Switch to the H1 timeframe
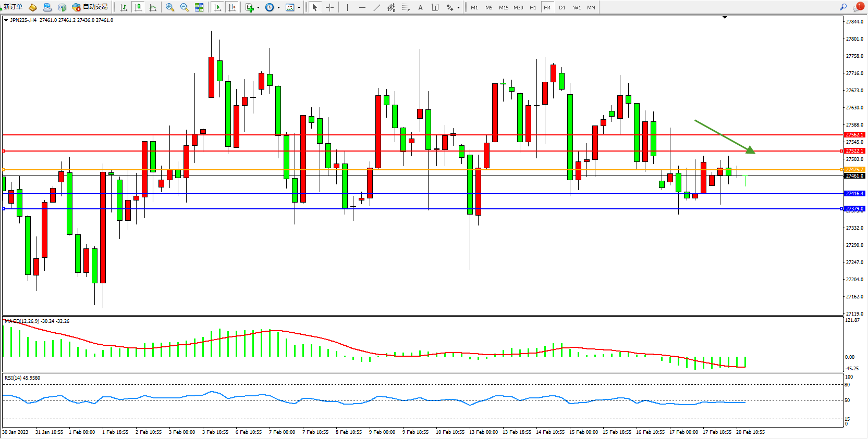 (x=533, y=7)
